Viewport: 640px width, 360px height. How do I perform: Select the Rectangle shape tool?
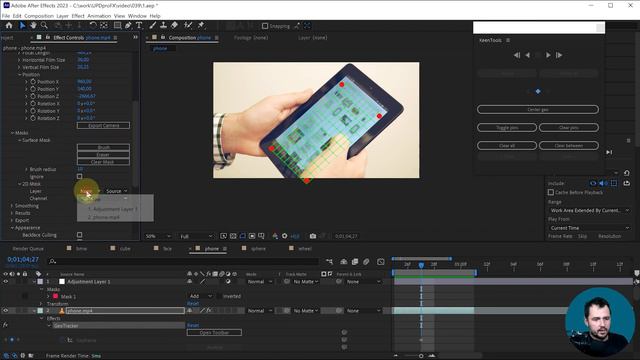click(117, 25)
